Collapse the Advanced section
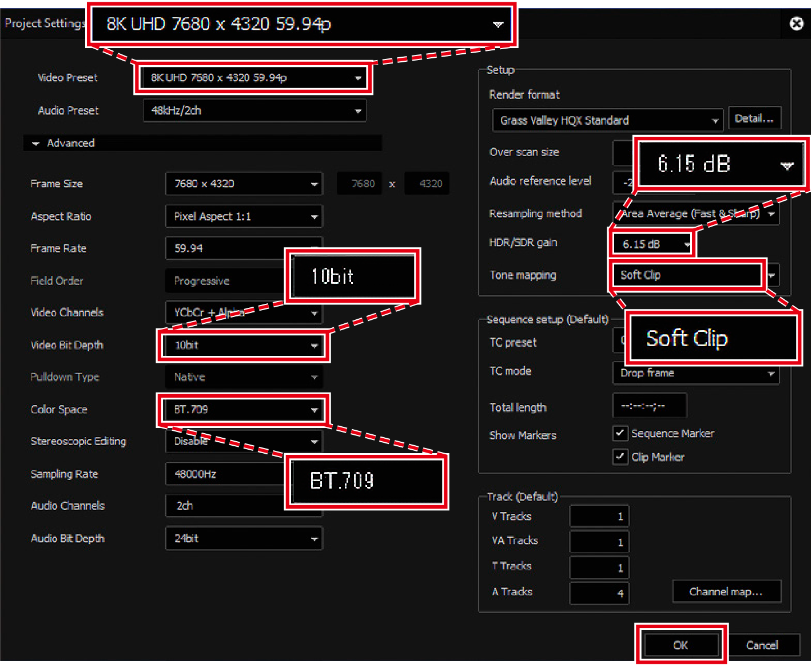 click(36, 144)
